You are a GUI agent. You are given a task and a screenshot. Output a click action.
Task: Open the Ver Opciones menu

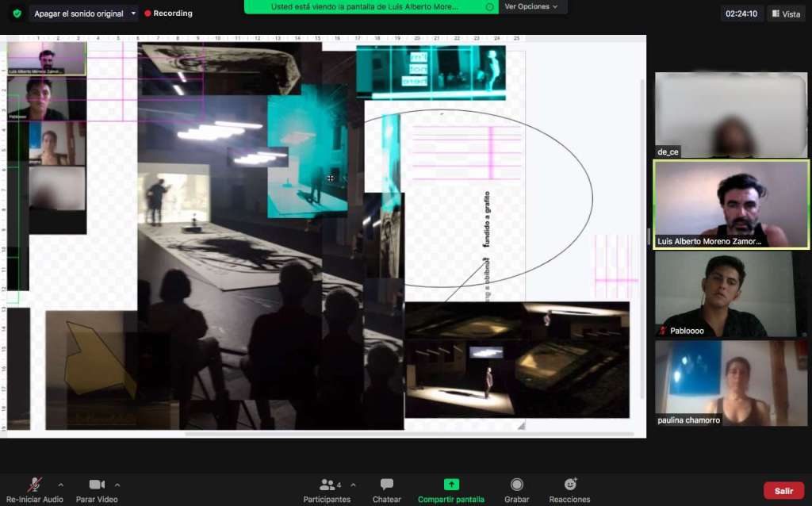(x=530, y=6)
